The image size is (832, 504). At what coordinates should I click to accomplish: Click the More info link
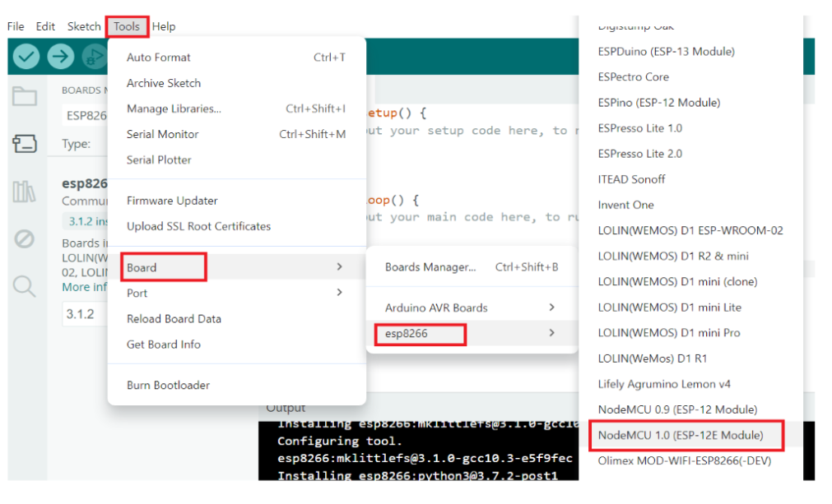(x=85, y=287)
